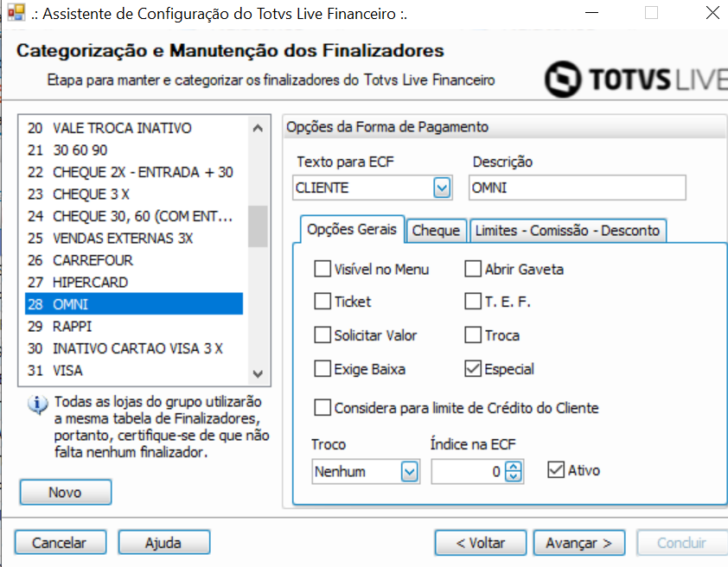Switch to the Opções Gerais tab
728x567 pixels.
tap(352, 229)
